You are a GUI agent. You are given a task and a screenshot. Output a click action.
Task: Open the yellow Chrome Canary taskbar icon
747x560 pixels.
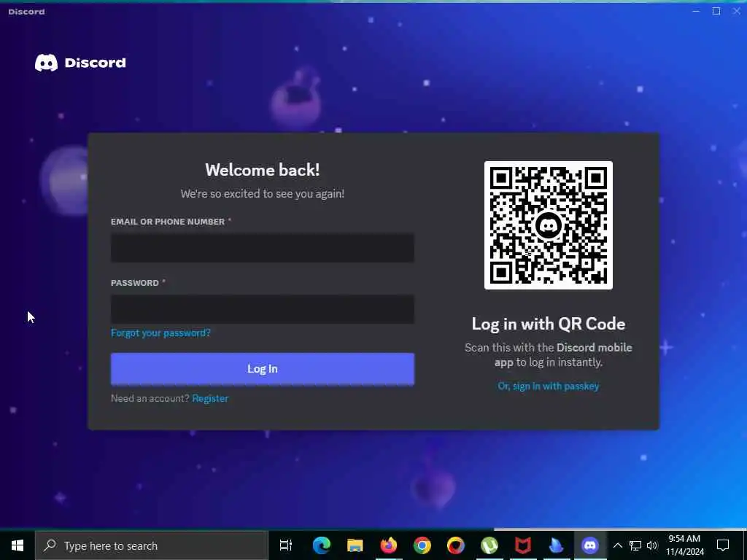pos(456,545)
